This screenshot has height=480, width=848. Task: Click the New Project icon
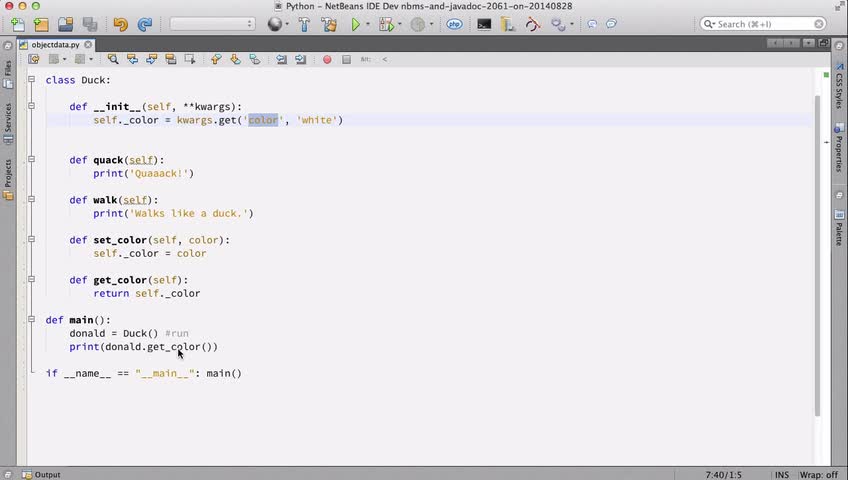click(41, 24)
